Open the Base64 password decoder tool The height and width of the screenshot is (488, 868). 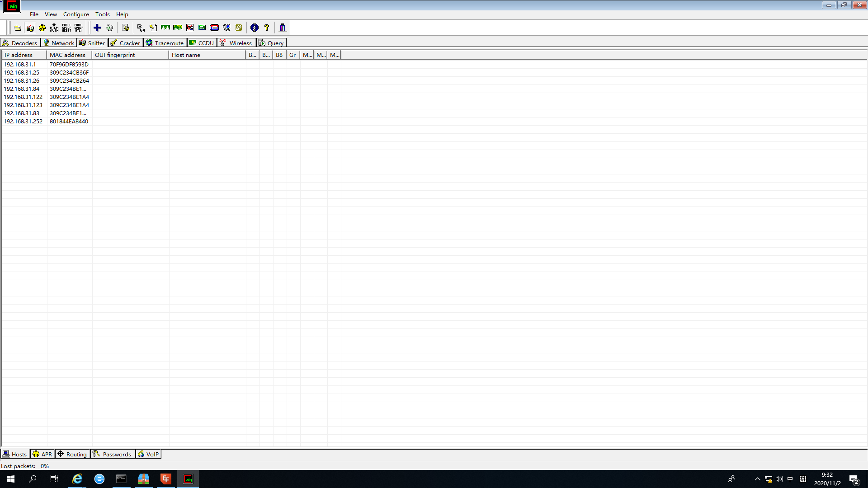[x=141, y=28]
